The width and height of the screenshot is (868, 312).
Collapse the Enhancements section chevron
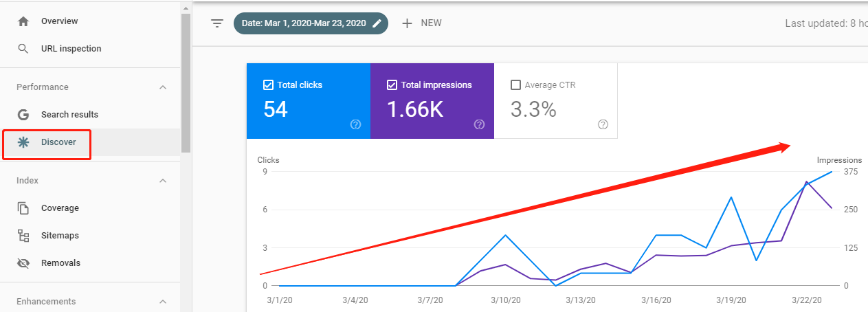[x=163, y=302]
